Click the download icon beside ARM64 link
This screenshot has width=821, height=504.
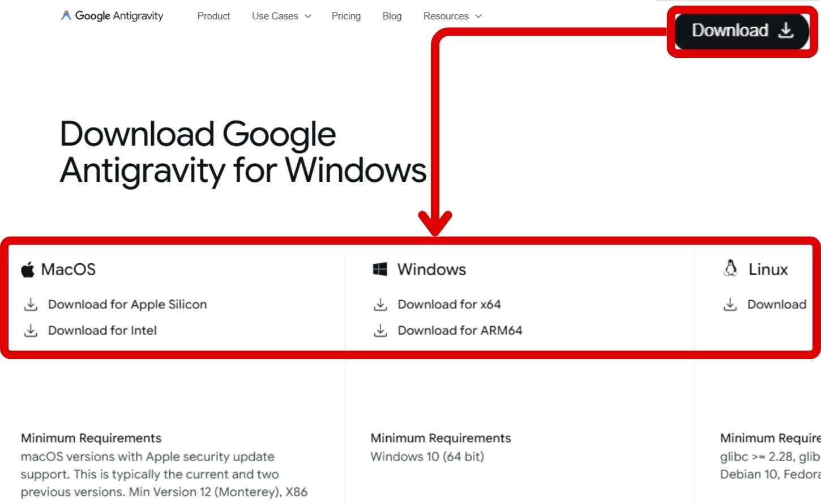point(380,330)
